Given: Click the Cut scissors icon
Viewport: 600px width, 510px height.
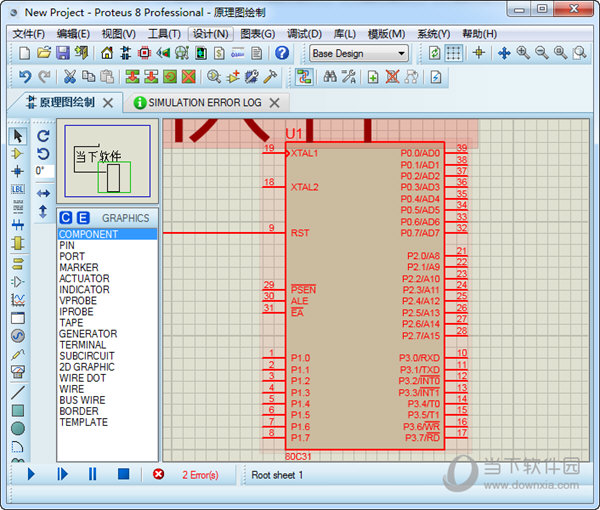Looking at the screenshot, I should click(69, 77).
